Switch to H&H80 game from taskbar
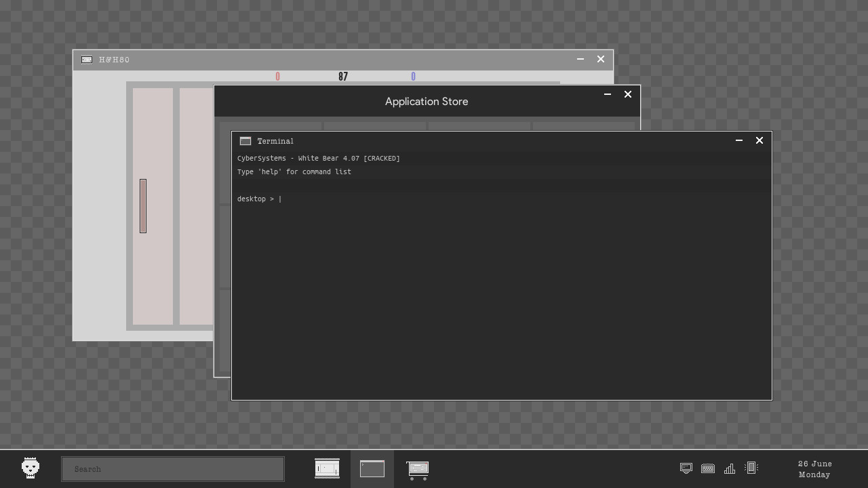 327,468
